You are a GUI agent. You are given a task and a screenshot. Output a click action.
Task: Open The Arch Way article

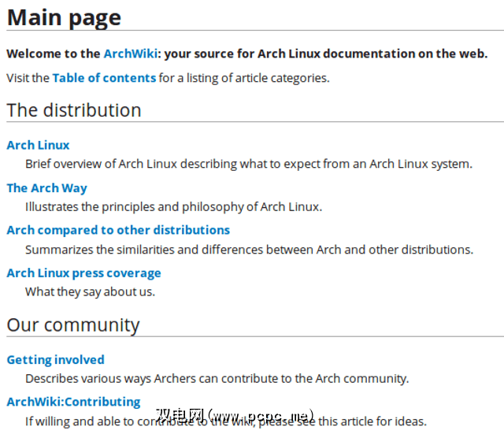click(46, 187)
